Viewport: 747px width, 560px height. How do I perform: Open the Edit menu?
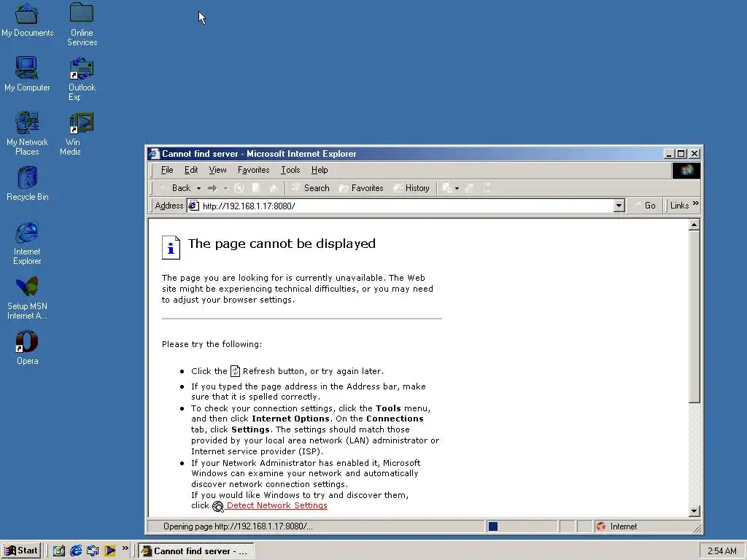(191, 170)
